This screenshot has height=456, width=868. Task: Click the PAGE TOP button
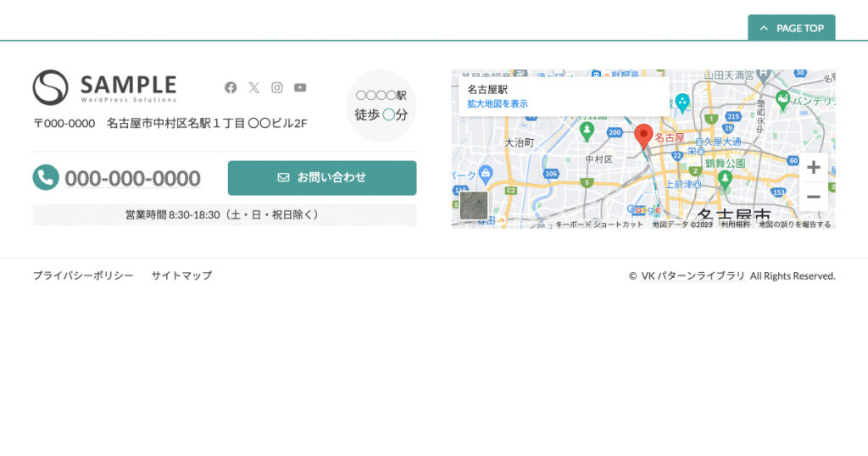pyautogui.click(x=791, y=28)
